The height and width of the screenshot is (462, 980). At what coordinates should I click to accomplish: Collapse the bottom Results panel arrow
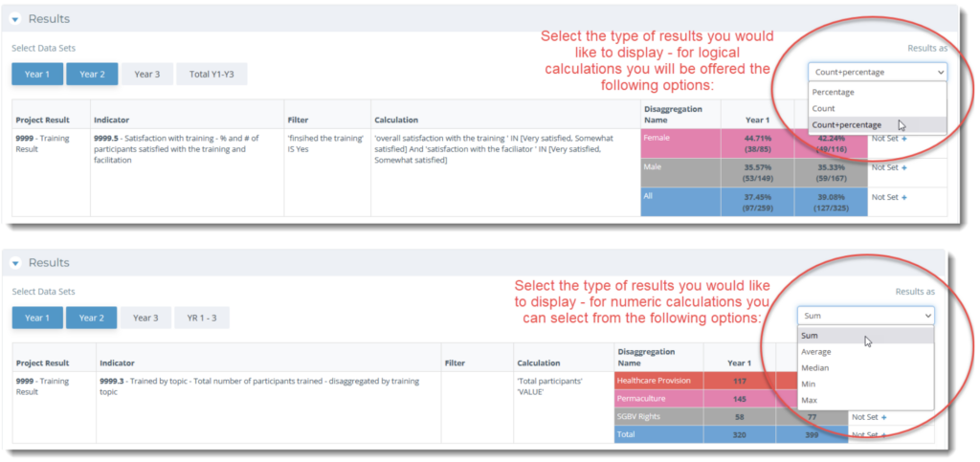(x=16, y=263)
